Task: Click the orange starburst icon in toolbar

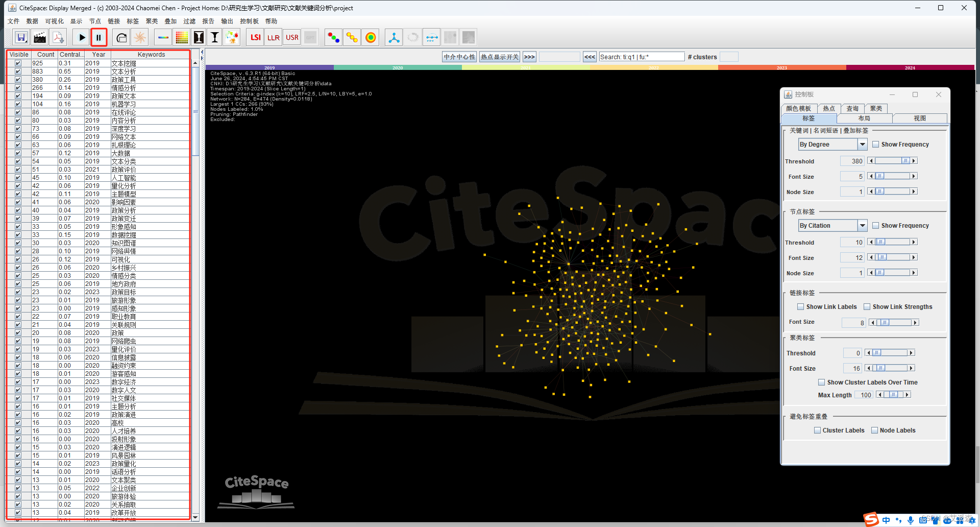Action: coord(140,37)
